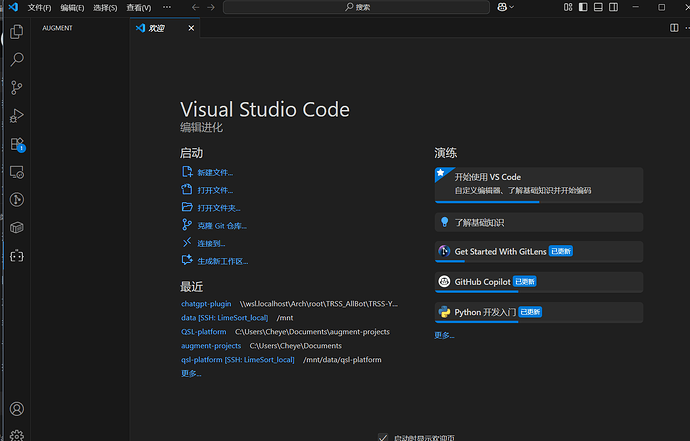Toggle the primary side bar visibility

583,7
